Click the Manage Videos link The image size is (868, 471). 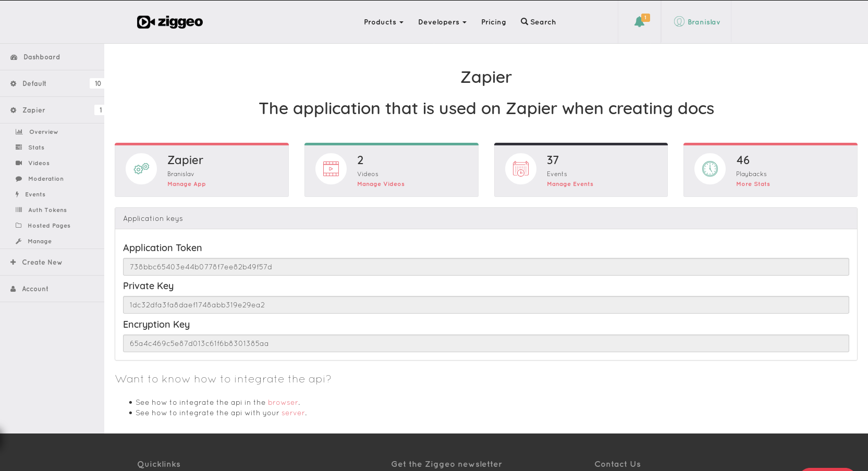pos(381,184)
